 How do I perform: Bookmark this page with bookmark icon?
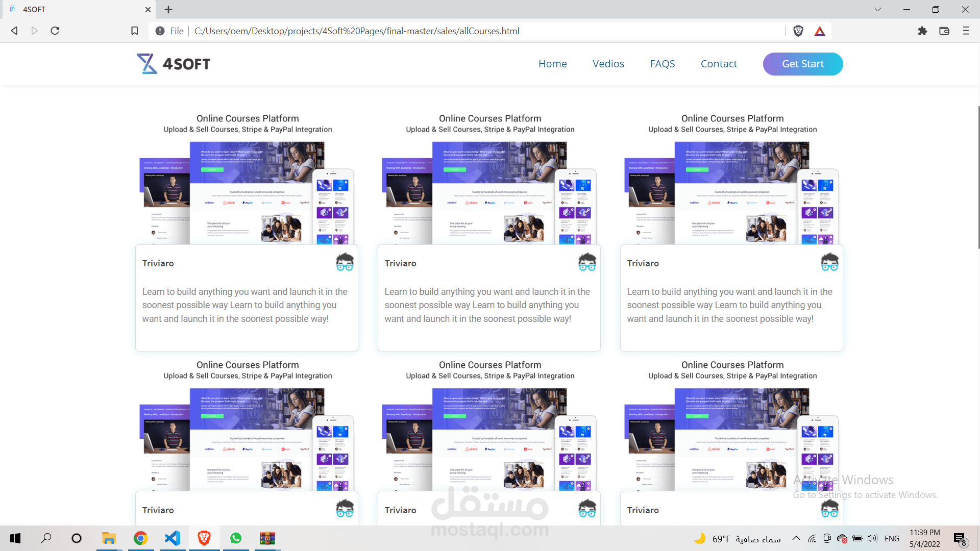134,31
